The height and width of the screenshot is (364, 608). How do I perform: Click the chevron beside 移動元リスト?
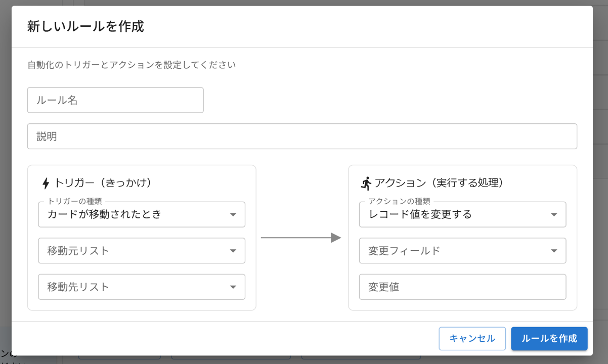click(233, 251)
